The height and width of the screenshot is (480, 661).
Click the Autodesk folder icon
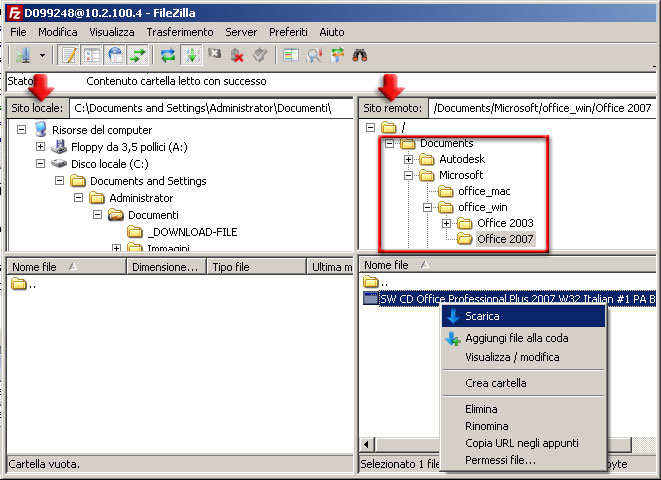tap(427, 159)
